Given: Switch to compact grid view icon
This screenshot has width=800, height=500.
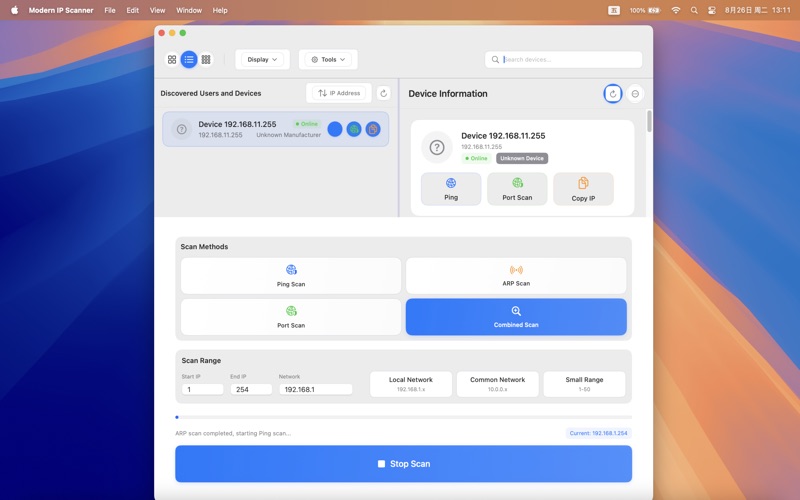Looking at the screenshot, I should 206,60.
